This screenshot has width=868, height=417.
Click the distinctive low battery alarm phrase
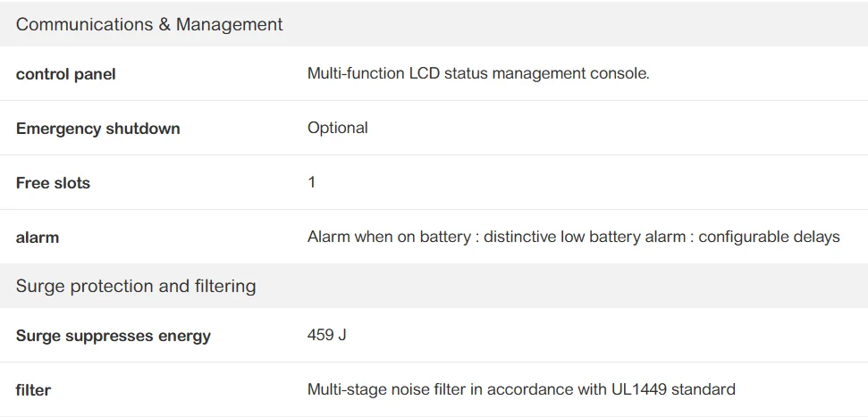586,237
